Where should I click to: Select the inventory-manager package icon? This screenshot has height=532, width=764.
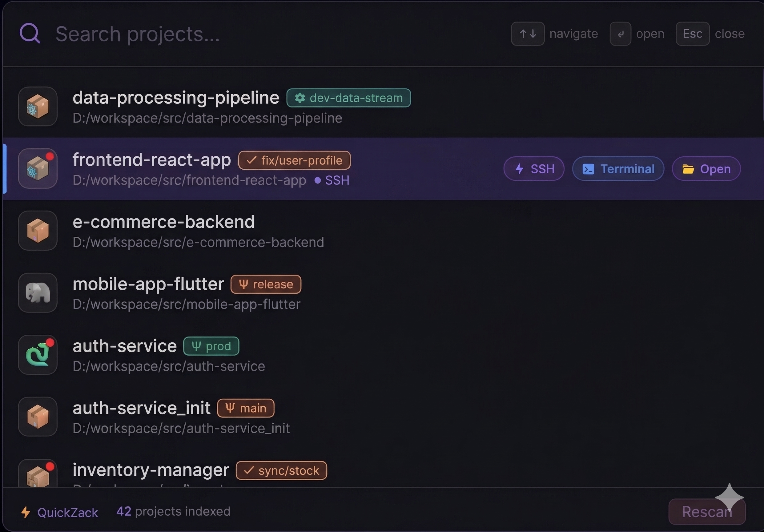click(38, 474)
